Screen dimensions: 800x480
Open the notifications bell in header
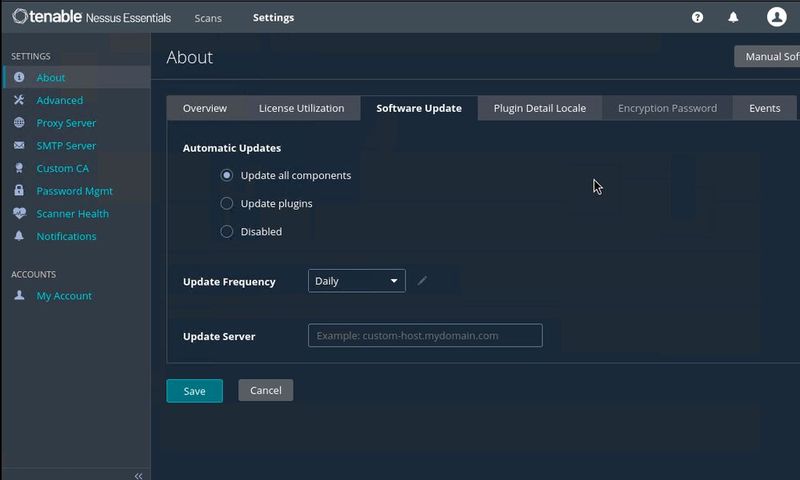coord(733,17)
